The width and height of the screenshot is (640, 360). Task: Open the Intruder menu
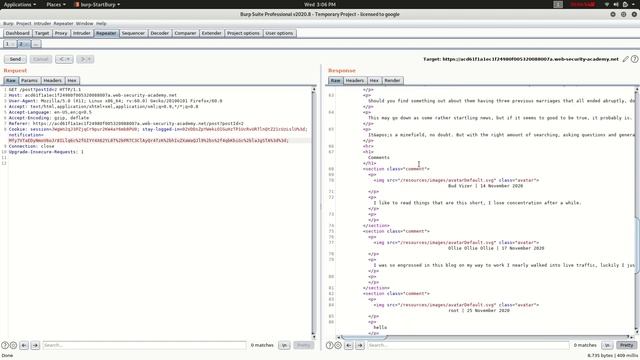coord(42,24)
